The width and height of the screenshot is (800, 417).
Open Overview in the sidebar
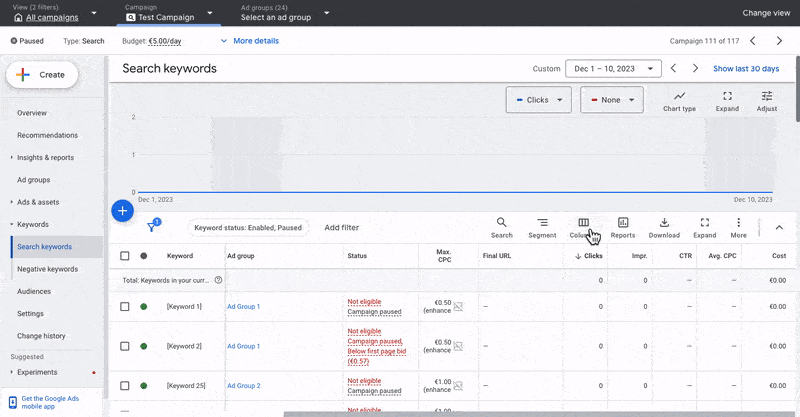click(32, 113)
